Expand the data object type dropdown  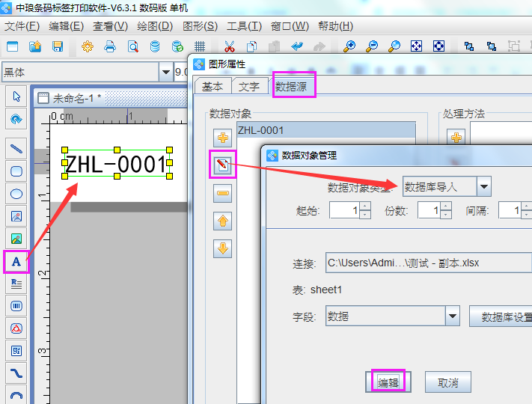[484, 186]
